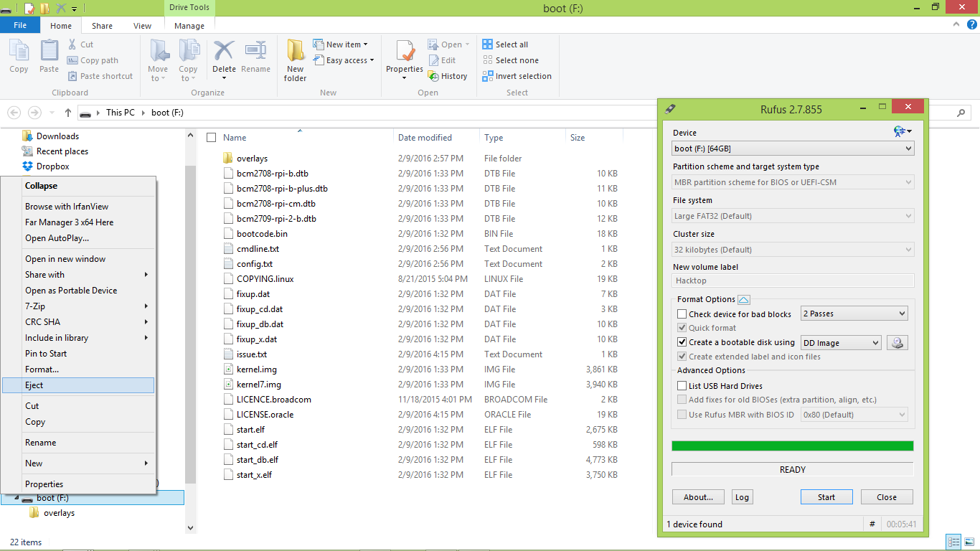Click the File ribbon button
Image resolution: width=980 pixels, height=551 pixels.
[x=20, y=26]
